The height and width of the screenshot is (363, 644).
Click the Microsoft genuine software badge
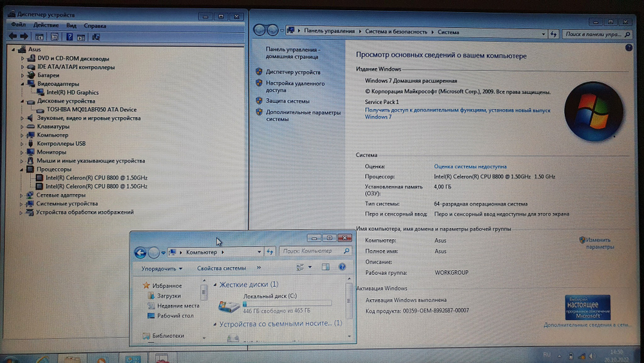(x=587, y=307)
